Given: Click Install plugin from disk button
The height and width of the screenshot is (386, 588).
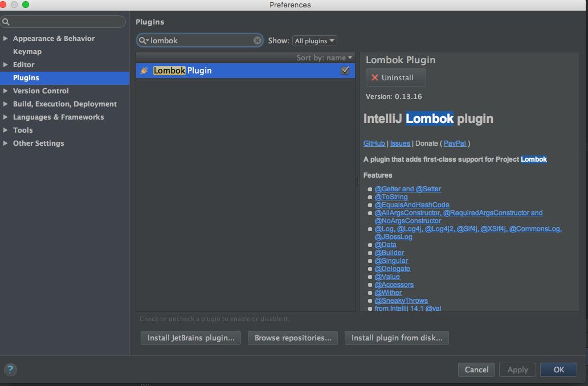Looking at the screenshot, I should point(397,338).
